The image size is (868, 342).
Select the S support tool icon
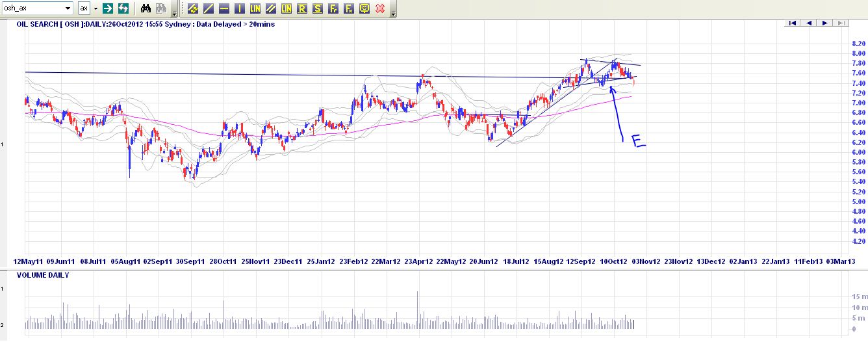click(318, 8)
